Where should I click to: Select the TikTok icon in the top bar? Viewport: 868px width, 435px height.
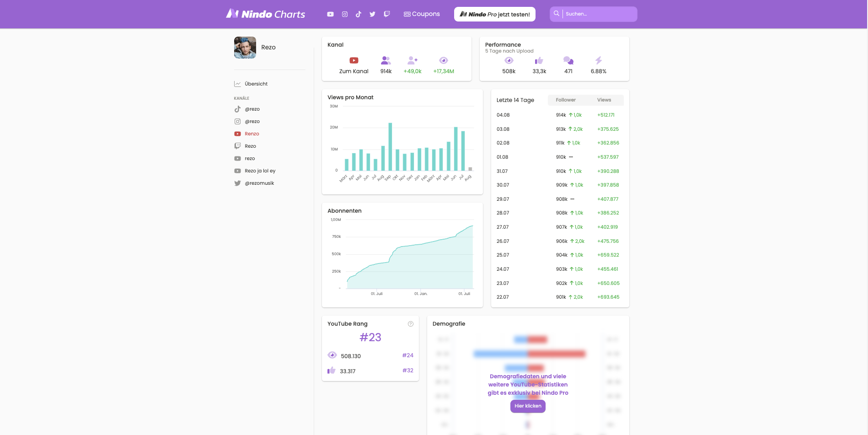coord(358,14)
